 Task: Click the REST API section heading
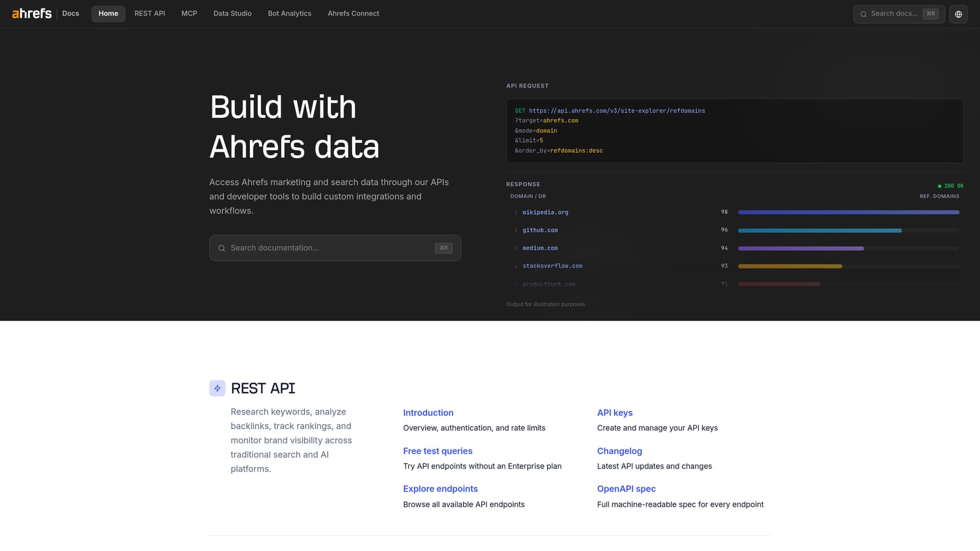pos(263,388)
